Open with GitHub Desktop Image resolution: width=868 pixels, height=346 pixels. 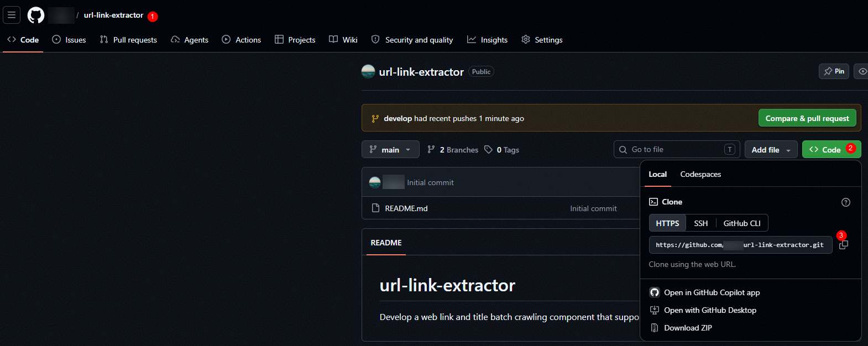tap(710, 310)
